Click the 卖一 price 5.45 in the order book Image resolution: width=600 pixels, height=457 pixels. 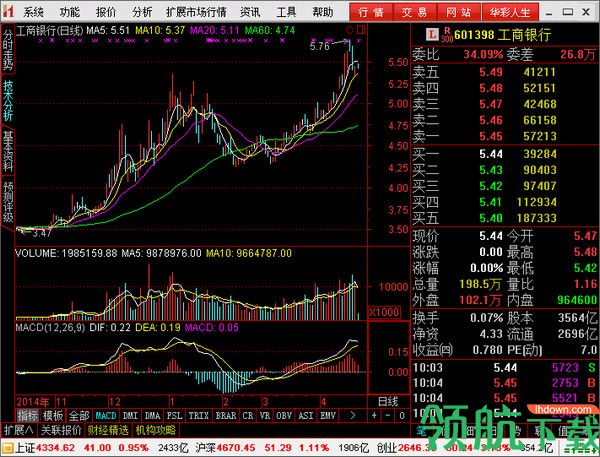coord(491,136)
